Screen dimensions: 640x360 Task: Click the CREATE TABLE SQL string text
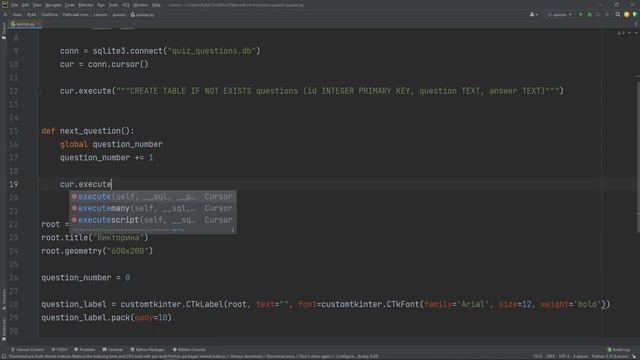[x=338, y=91]
